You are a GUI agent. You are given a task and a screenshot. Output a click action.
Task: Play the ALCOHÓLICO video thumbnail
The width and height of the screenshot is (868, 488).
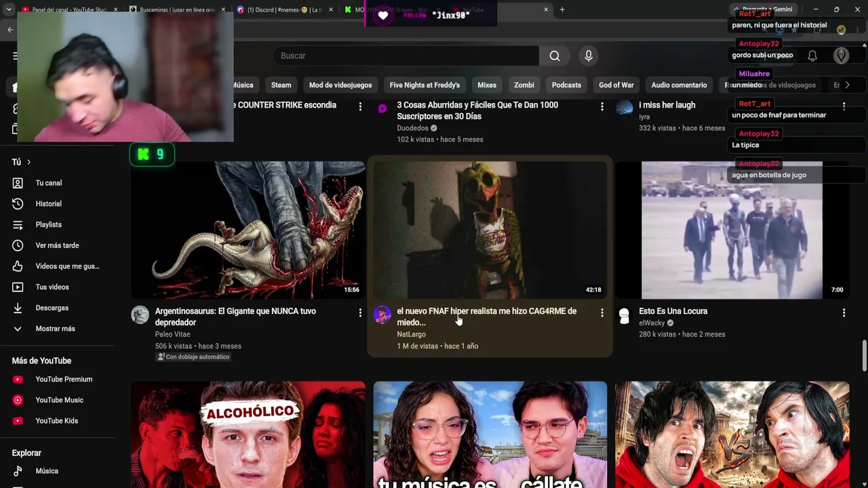[248, 434]
